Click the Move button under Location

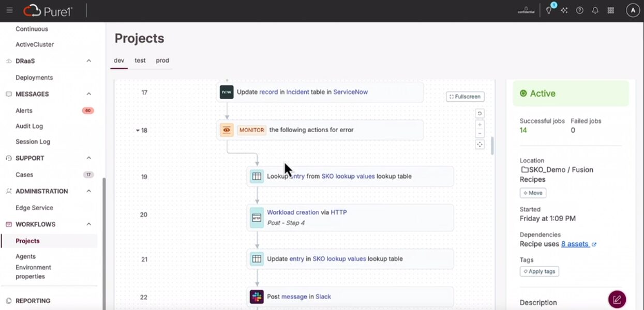[533, 193]
